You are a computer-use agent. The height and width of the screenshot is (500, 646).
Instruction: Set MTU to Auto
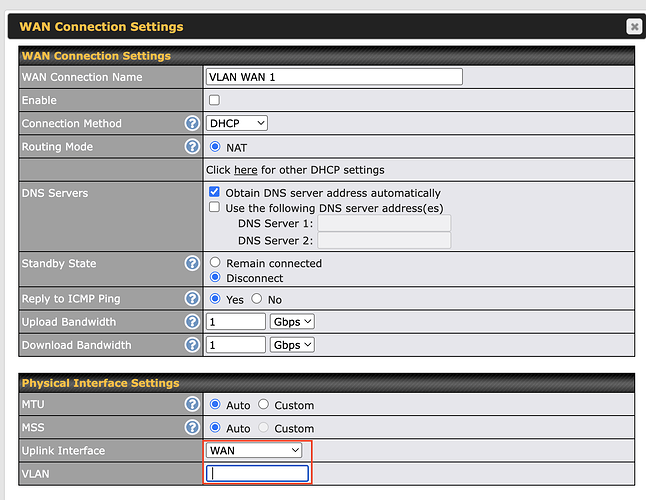pos(215,404)
